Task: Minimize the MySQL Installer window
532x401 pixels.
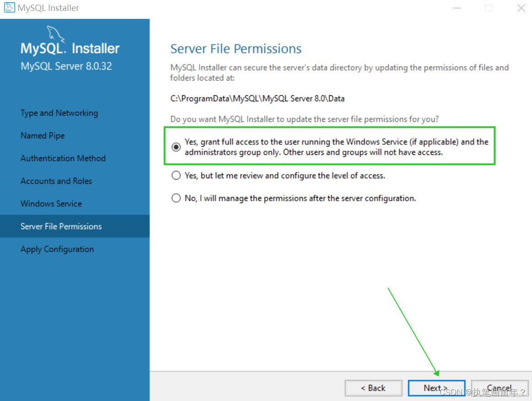Action: coord(457,8)
